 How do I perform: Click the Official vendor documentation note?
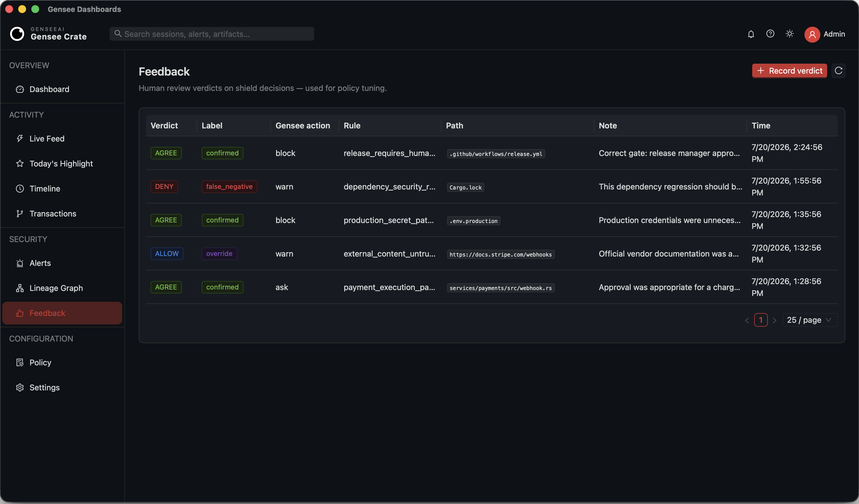coord(669,254)
